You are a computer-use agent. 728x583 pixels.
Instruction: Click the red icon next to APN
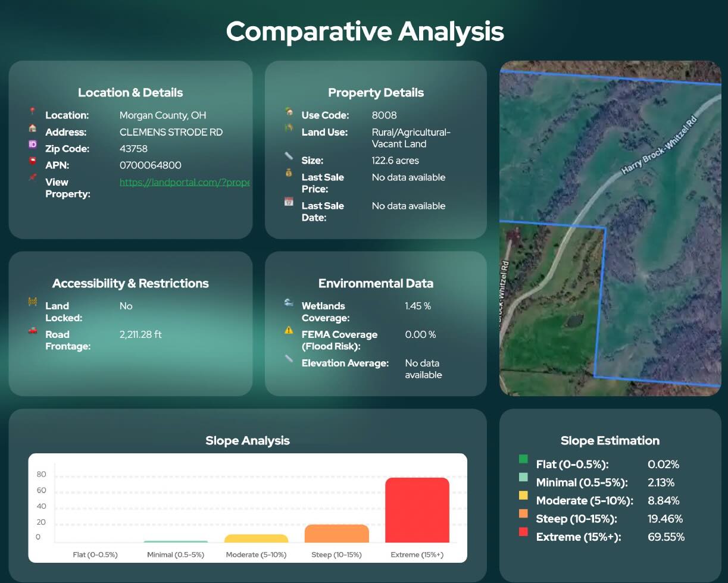[32, 161]
